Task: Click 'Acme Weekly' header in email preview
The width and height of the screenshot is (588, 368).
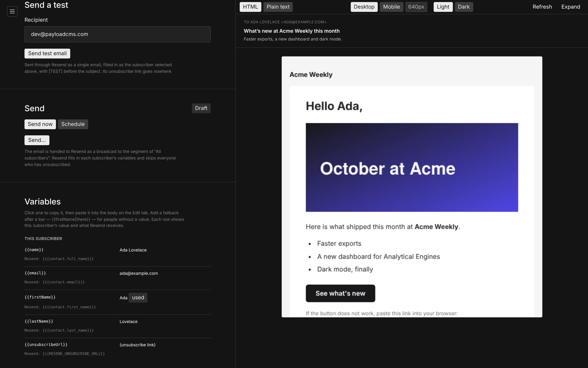Action: [x=311, y=74]
